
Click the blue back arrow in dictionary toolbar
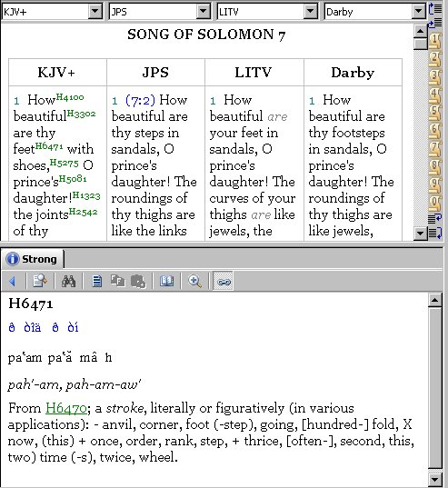(13, 282)
